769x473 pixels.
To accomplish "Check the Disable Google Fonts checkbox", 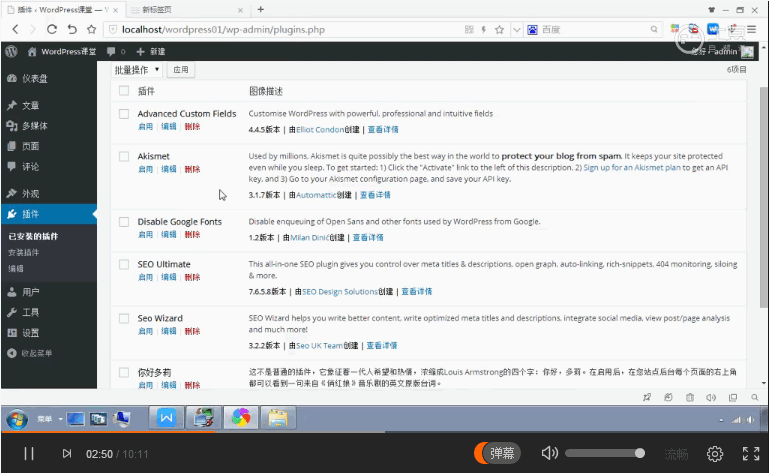I will coord(124,222).
